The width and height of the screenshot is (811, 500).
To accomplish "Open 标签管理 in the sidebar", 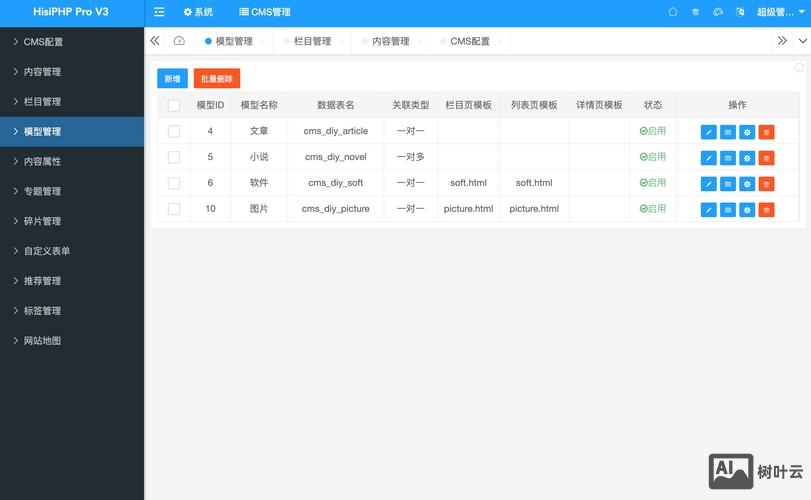I will pos(72,311).
